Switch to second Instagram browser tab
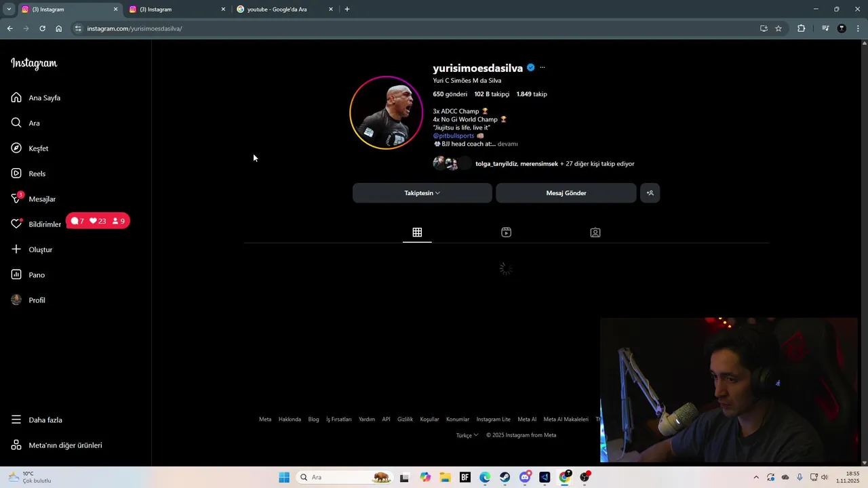 pyautogui.click(x=176, y=9)
